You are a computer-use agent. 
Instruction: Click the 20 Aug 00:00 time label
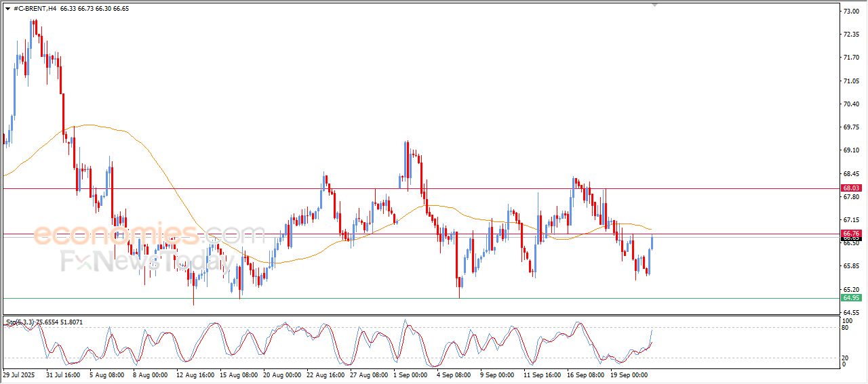281,374
